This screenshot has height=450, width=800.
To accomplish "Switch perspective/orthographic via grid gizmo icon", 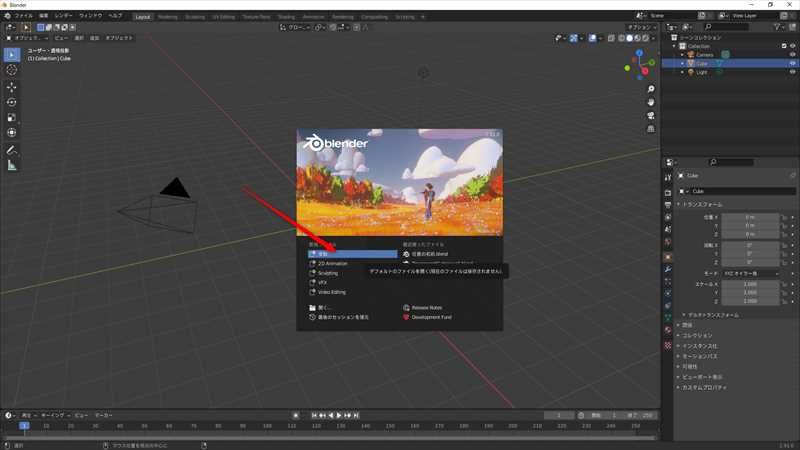I will [651, 129].
